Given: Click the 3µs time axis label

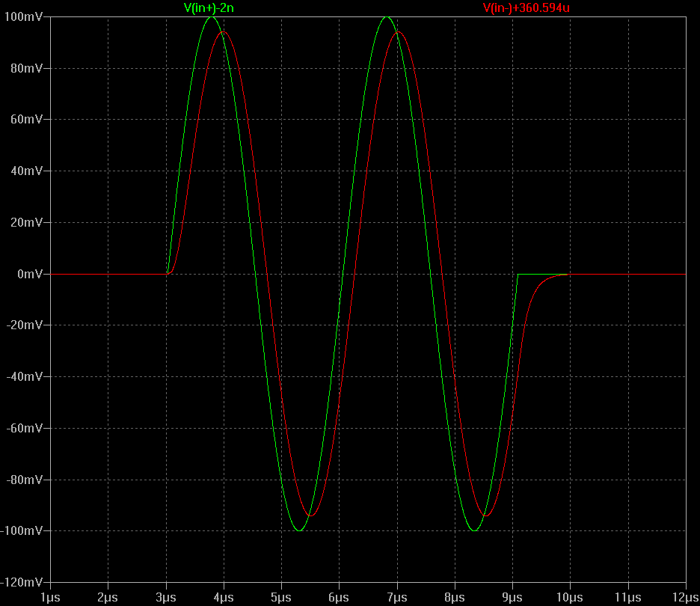Looking at the screenshot, I should [165, 598].
